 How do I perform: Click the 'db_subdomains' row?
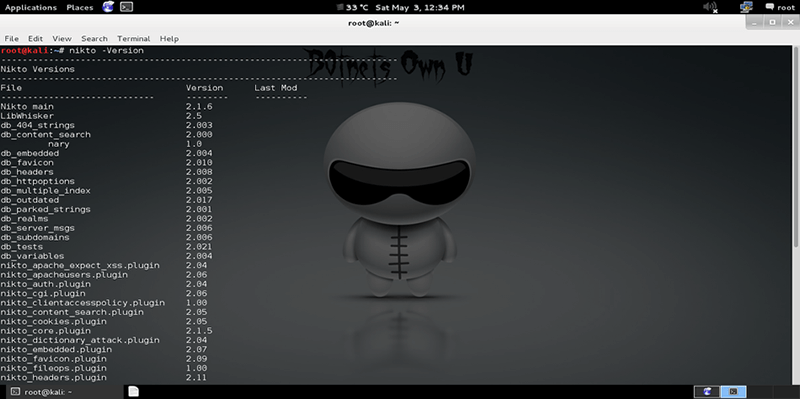tap(106, 238)
